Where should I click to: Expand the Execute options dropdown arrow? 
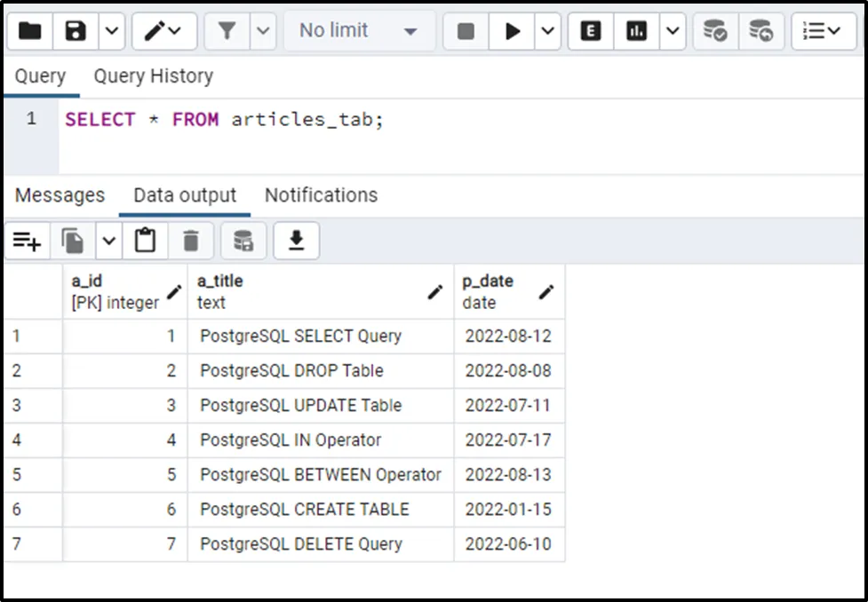[x=547, y=31]
